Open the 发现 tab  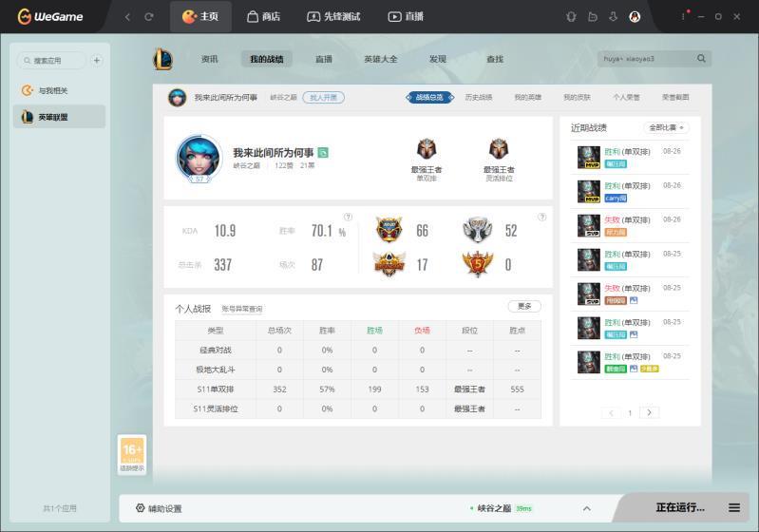click(438, 59)
